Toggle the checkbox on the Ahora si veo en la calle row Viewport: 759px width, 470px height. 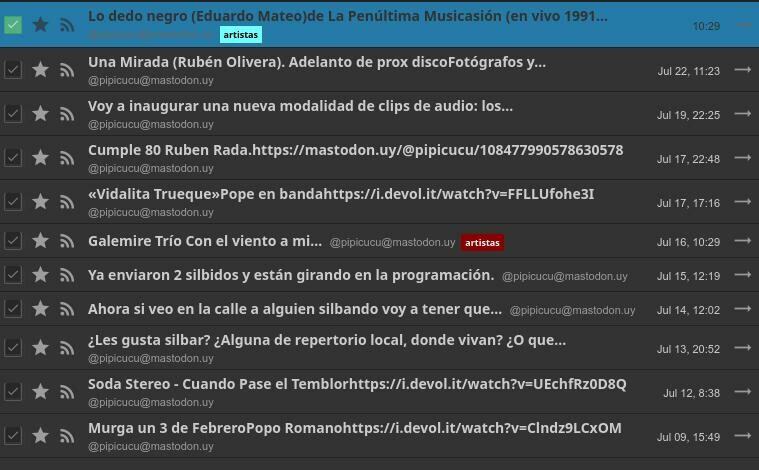click(x=13, y=310)
